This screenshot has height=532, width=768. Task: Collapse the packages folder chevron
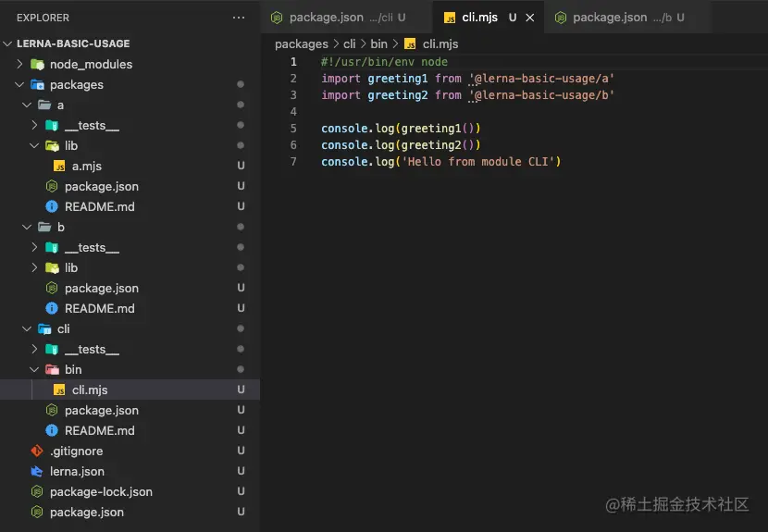click(x=19, y=85)
